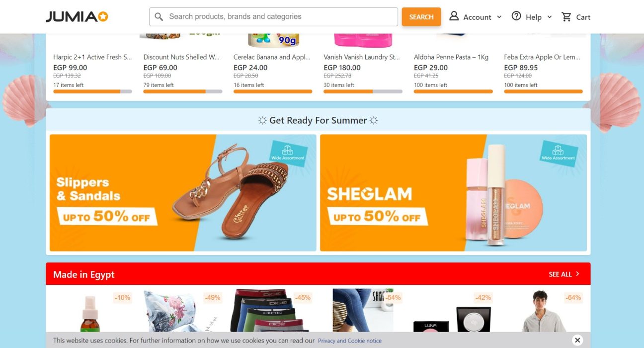Click the Wide Assortment badge on Sheglam banner
644x348 pixels.
pyautogui.click(x=559, y=153)
